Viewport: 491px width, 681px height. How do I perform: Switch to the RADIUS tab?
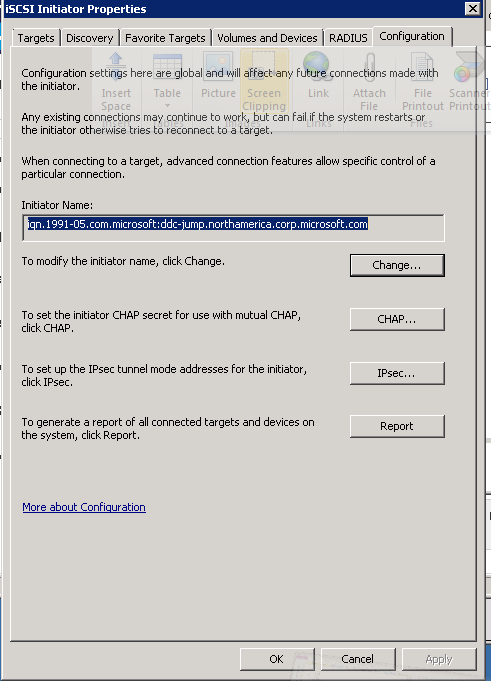click(348, 38)
